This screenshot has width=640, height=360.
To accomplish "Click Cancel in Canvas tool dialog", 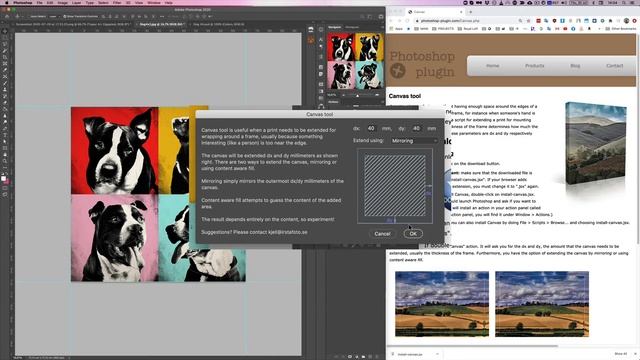I will click(x=382, y=234).
